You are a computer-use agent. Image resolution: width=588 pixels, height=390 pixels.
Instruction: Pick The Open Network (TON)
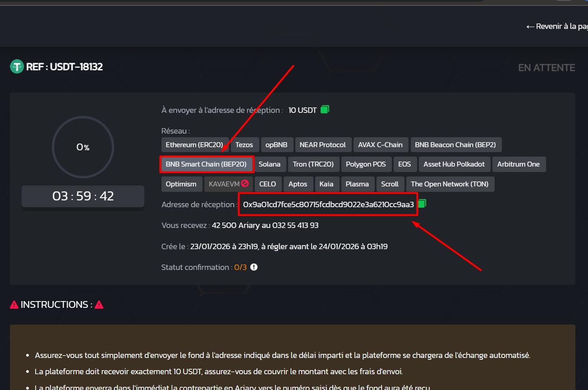450,184
